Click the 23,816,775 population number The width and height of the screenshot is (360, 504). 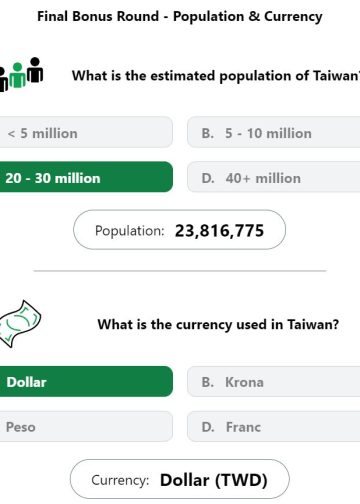[219, 231]
